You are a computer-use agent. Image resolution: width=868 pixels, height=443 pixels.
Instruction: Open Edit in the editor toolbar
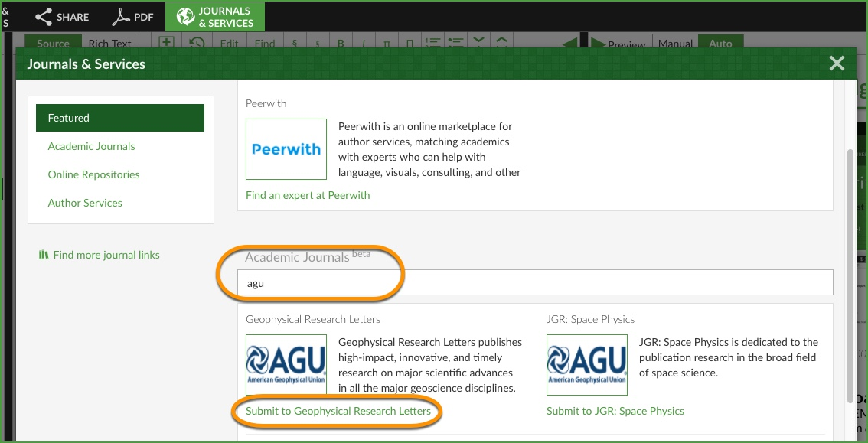tap(229, 44)
